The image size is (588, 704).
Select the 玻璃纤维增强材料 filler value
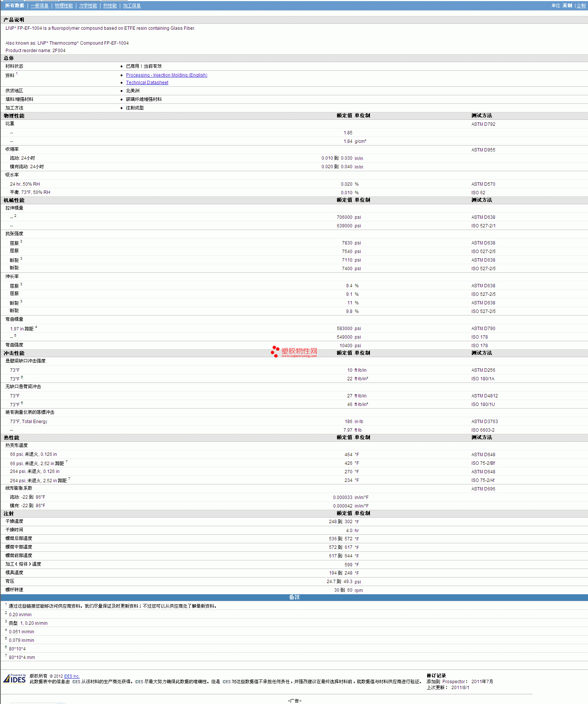coord(144,99)
